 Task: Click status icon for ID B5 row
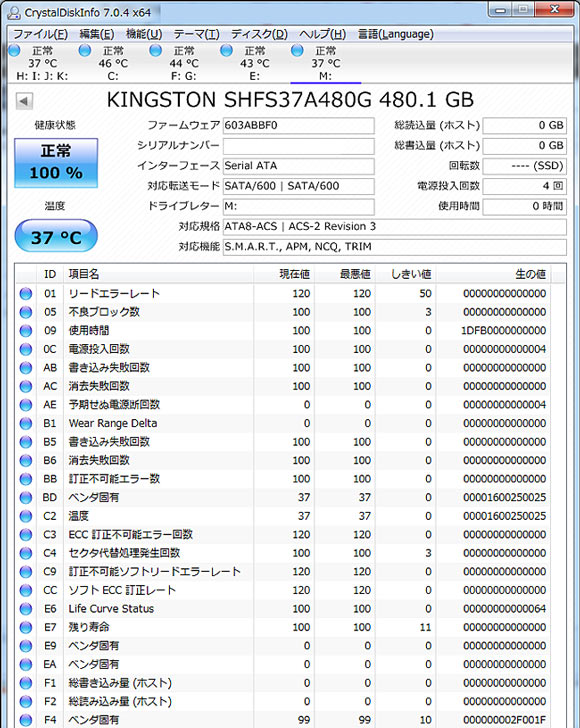(x=26, y=442)
